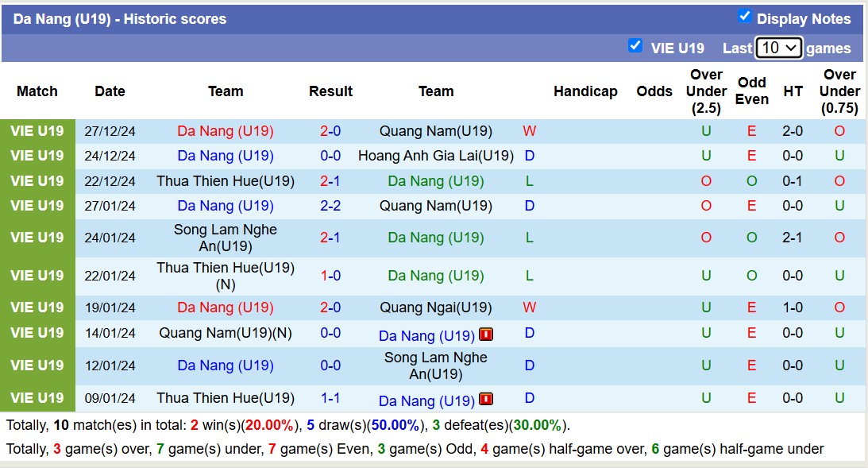Click the VIE U19 league badge on 27/12/24 row
Screen dimensions: 868x468
click(x=37, y=131)
